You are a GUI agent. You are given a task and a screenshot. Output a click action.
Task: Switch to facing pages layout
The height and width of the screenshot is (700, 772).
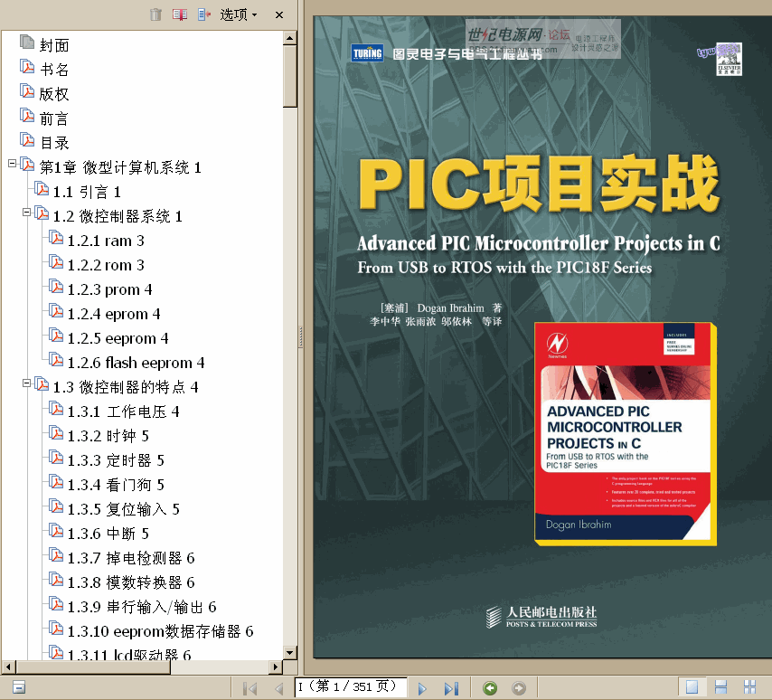tap(749, 687)
